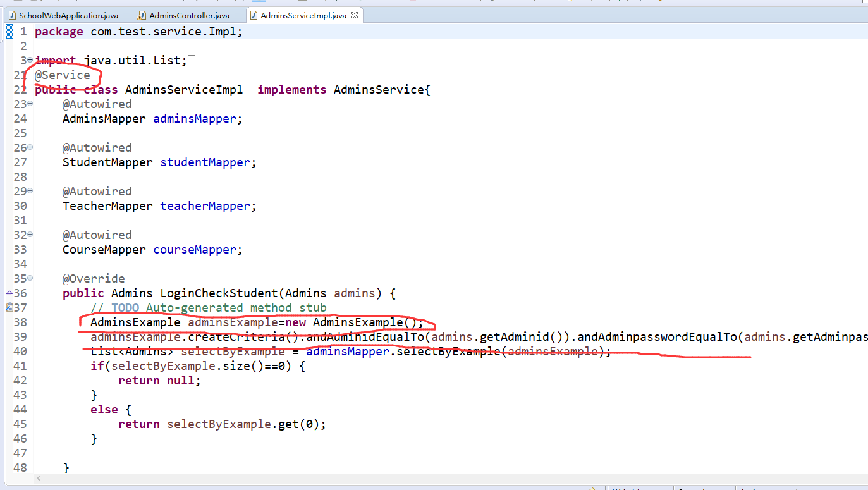Click the 'studentMapper' field name
The image size is (868, 490).
[x=205, y=162]
